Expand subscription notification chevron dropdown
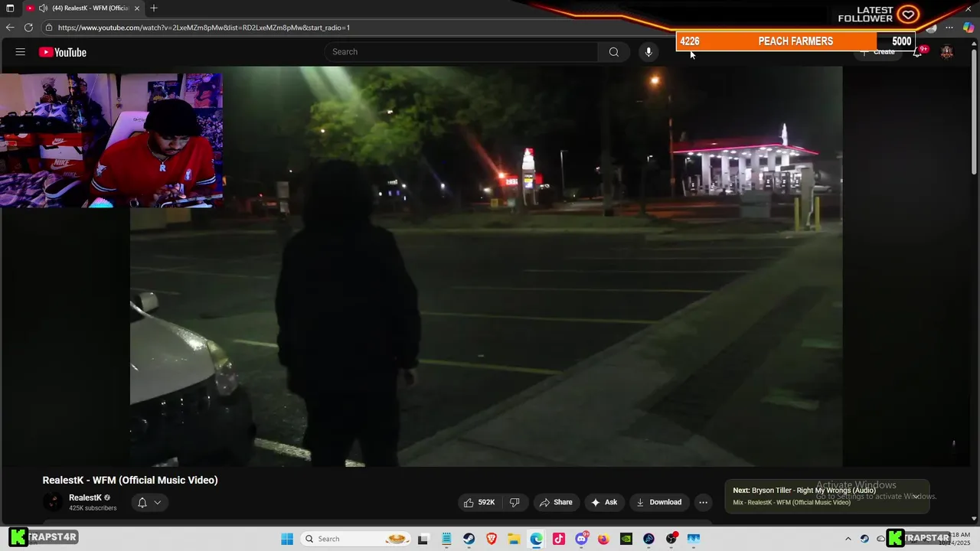This screenshot has width=980, height=551. (x=157, y=503)
